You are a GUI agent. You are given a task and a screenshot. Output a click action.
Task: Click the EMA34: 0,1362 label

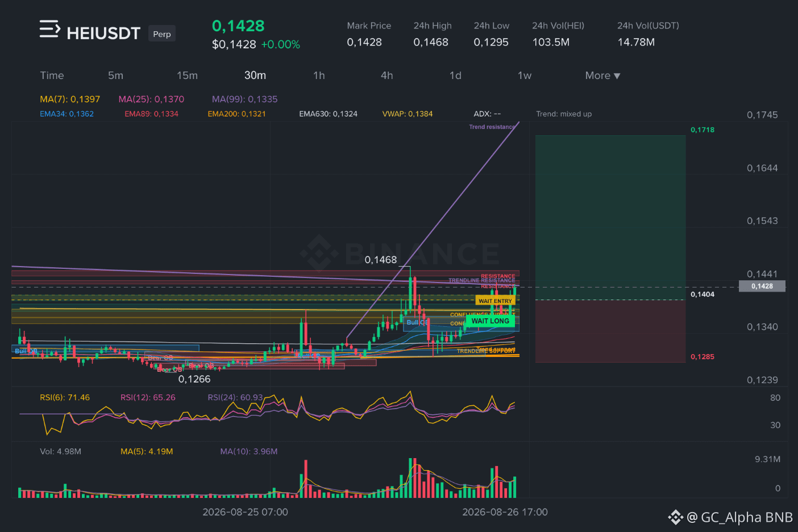point(66,114)
